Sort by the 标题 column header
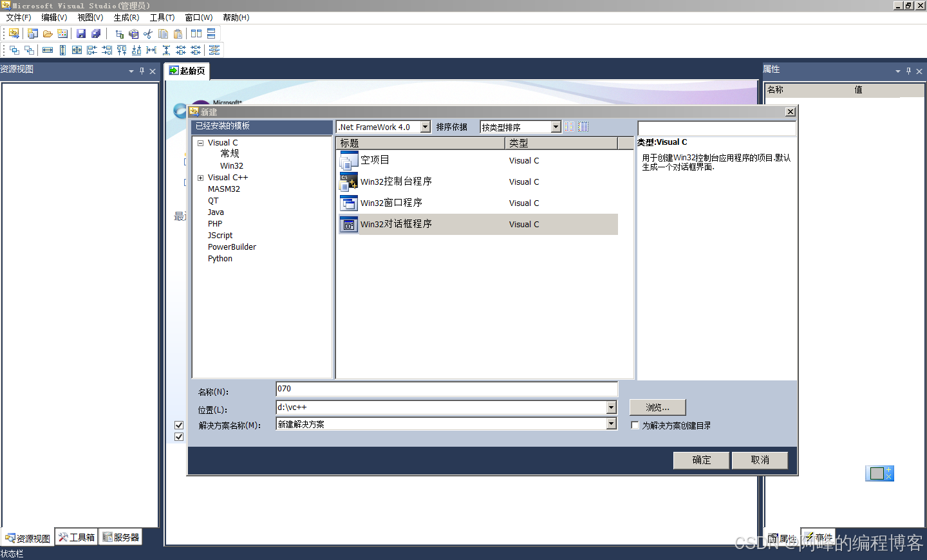The image size is (927, 560). tap(420, 143)
